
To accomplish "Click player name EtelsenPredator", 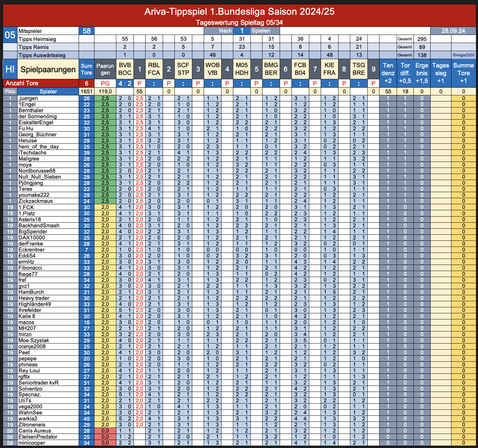I will click(38, 437).
